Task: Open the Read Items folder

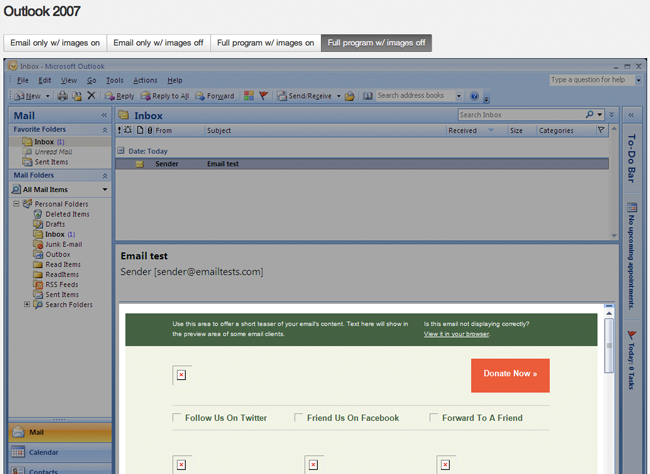Action: (x=57, y=265)
